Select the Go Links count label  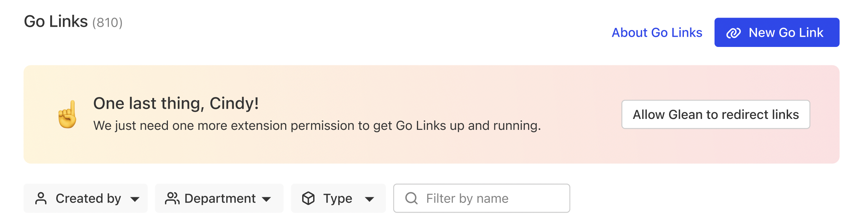107,23
